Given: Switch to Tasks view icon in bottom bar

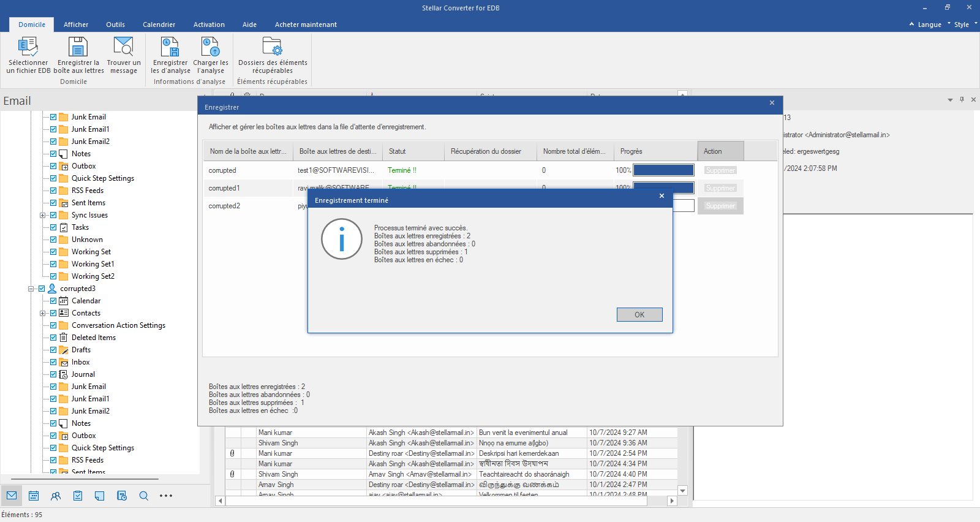Looking at the screenshot, I should tap(78, 496).
